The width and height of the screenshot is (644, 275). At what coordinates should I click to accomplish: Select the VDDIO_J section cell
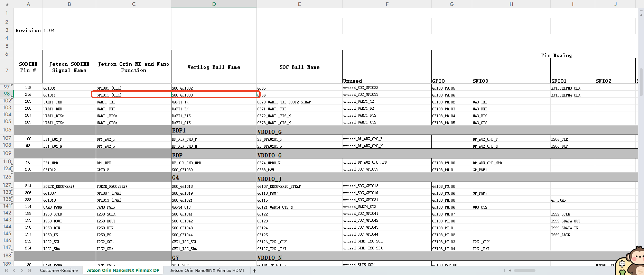[299, 178]
